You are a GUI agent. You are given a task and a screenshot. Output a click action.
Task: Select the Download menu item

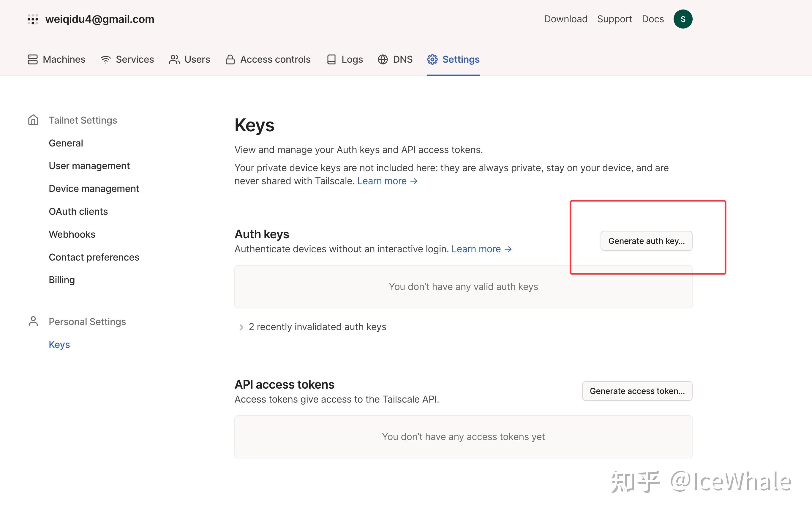(x=565, y=19)
